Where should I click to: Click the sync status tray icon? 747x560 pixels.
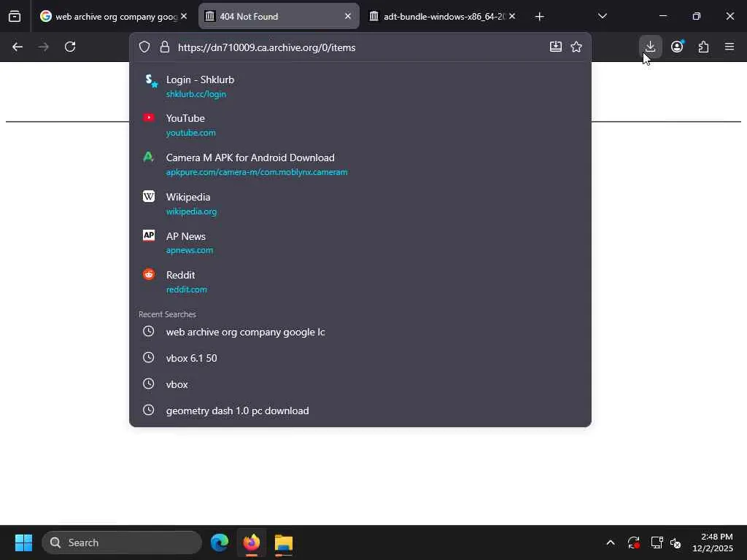click(634, 542)
